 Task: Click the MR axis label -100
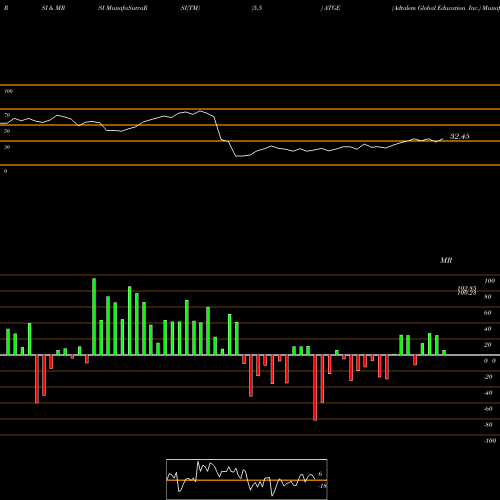click(490, 441)
